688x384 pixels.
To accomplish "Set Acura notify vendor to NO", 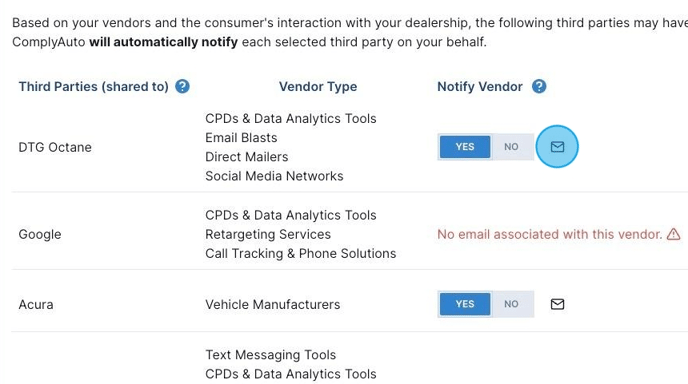I will tap(511, 304).
